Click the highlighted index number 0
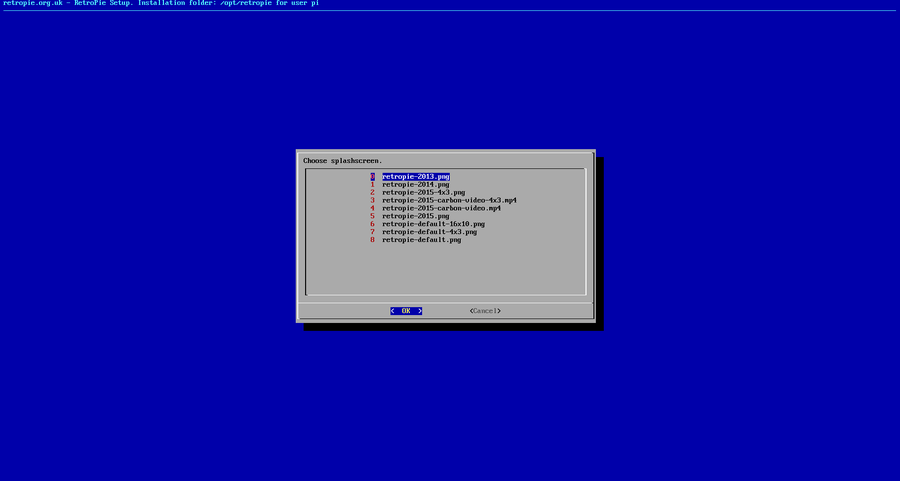 tap(372, 176)
